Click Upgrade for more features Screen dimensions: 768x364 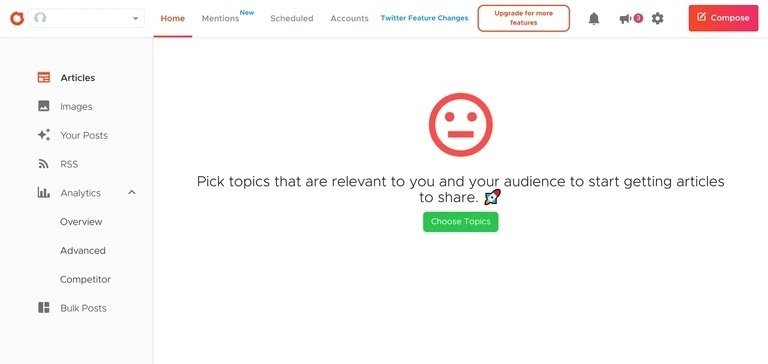[524, 18]
